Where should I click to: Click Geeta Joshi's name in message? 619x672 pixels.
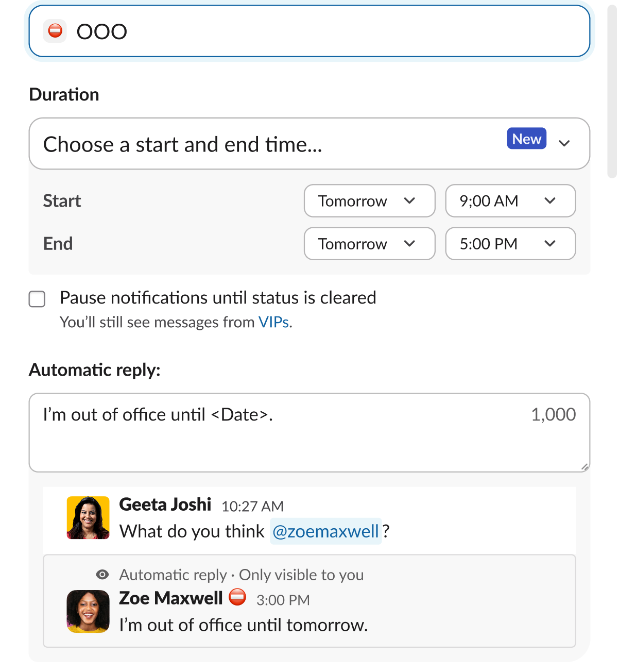(x=165, y=505)
